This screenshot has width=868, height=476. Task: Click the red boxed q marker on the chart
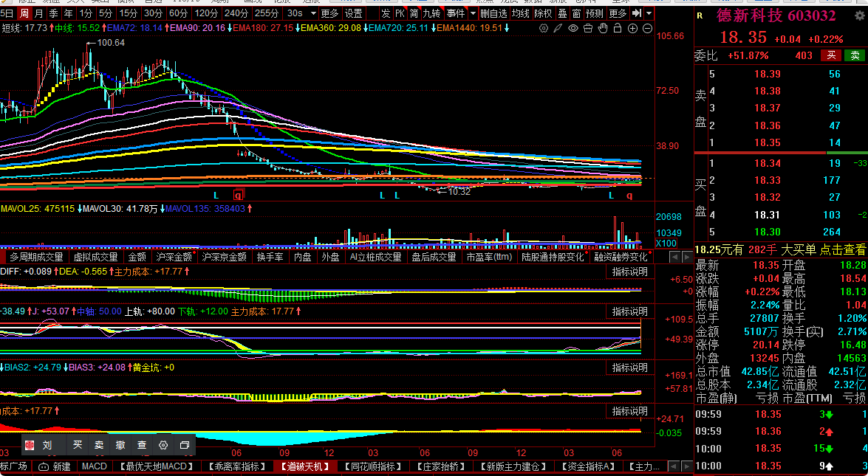(239, 195)
